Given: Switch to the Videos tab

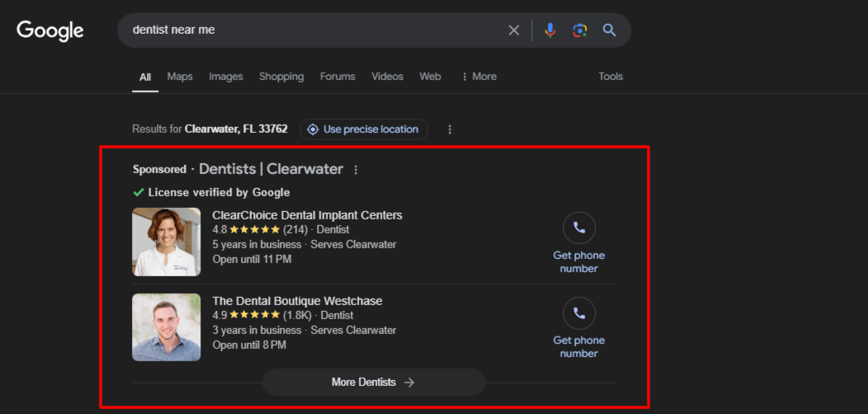Looking at the screenshot, I should [x=388, y=77].
